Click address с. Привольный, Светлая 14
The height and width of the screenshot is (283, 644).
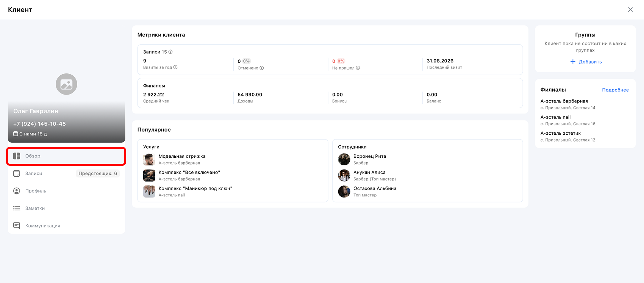click(x=568, y=108)
